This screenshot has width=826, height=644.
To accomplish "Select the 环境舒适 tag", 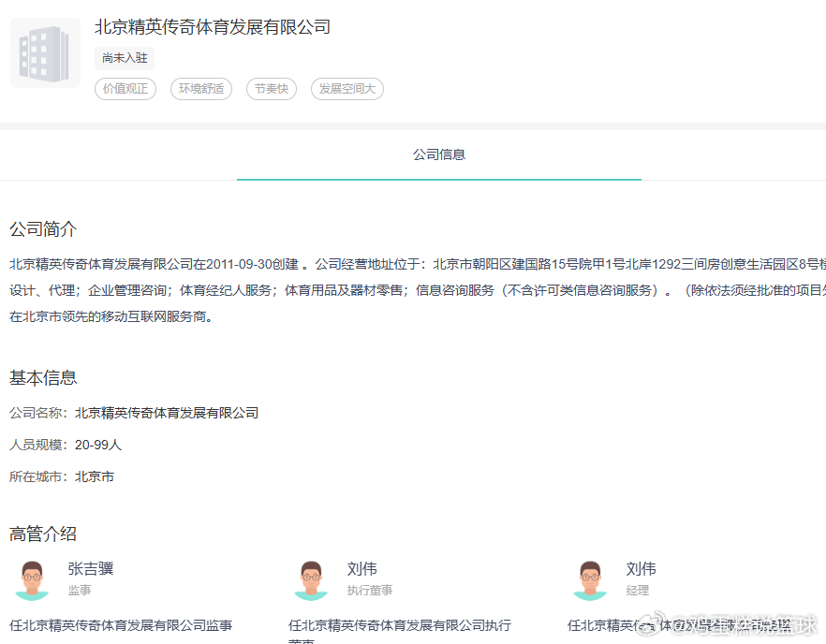I will tap(200, 89).
